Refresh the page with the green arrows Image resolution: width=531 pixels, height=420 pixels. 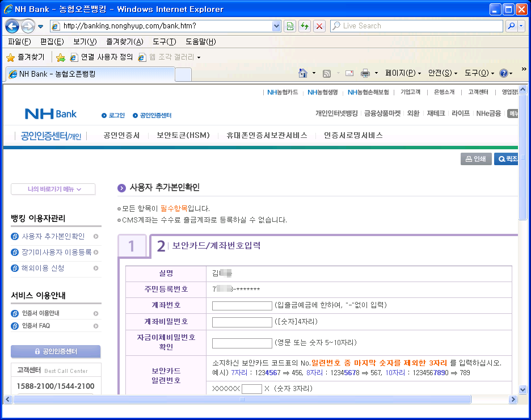click(305, 26)
